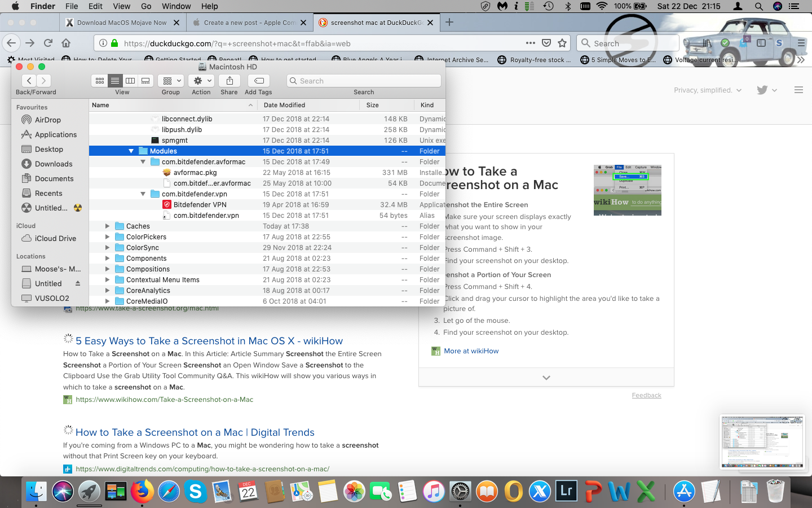The height and width of the screenshot is (508, 812).
Task: Open a new browser tab
Action: coord(449,23)
